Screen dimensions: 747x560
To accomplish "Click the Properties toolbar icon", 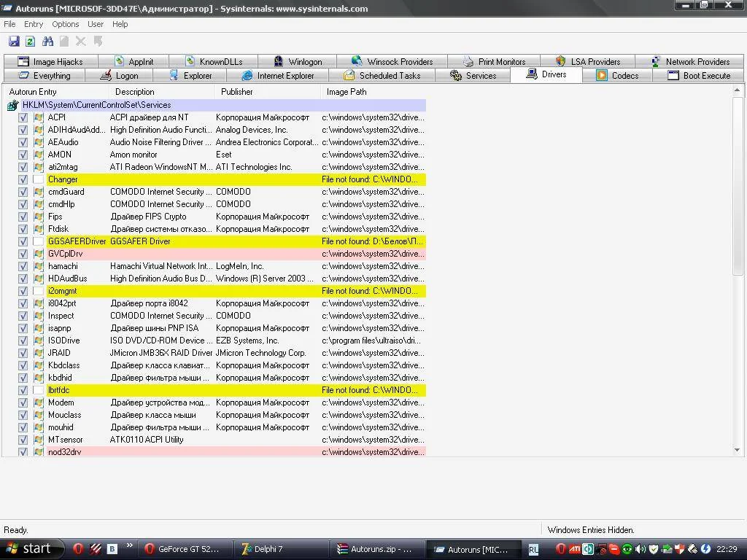I will [x=64, y=42].
